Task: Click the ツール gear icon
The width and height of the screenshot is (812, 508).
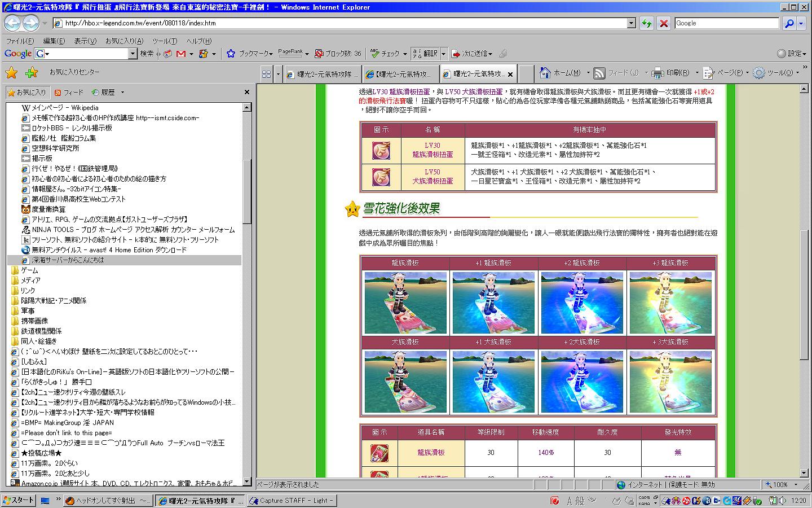Action: [x=759, y=73]
